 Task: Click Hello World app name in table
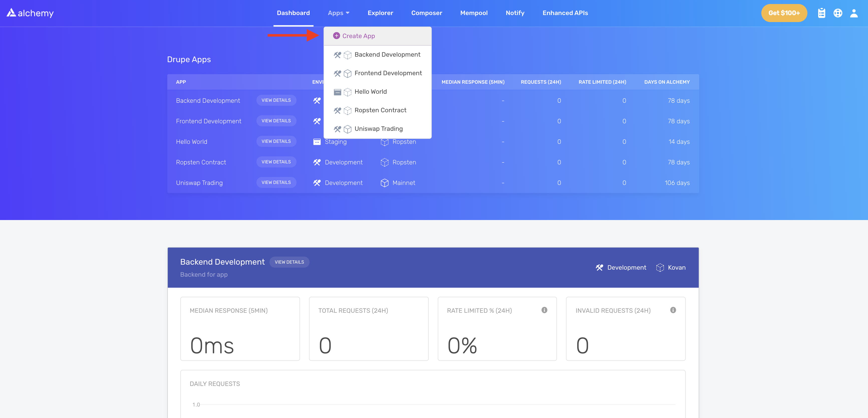point(191,142)
